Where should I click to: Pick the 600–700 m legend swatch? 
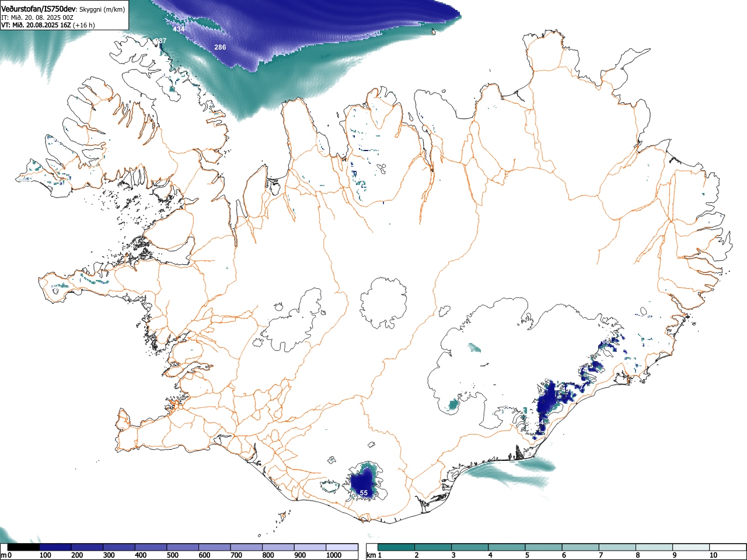tap(215, 547)
